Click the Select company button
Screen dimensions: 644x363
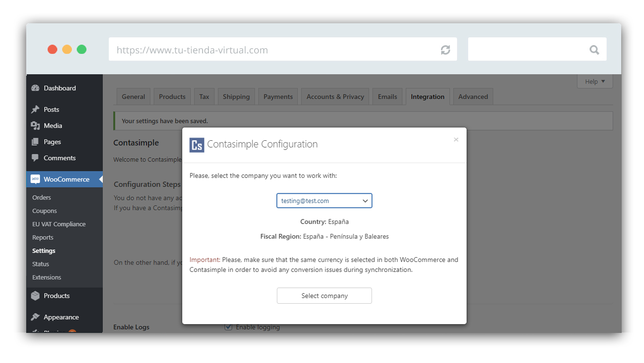pyautogui.click(x=324, y=296)
